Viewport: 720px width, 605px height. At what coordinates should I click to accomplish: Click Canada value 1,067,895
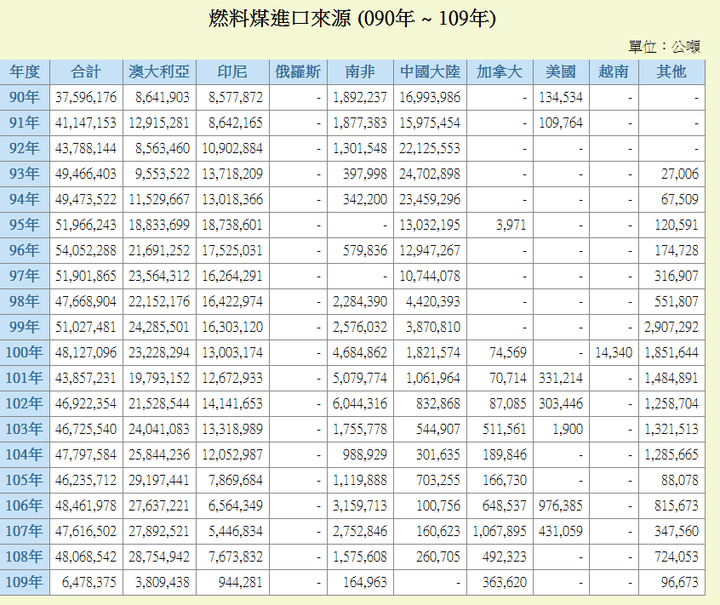500,531
